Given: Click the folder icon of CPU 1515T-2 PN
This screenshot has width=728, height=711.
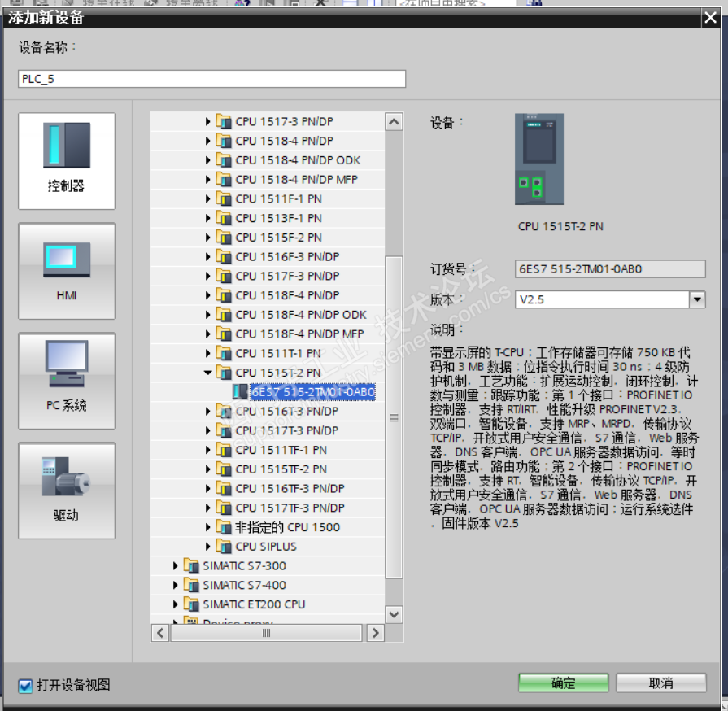Looking at the screenshot, I should point(224,373).
